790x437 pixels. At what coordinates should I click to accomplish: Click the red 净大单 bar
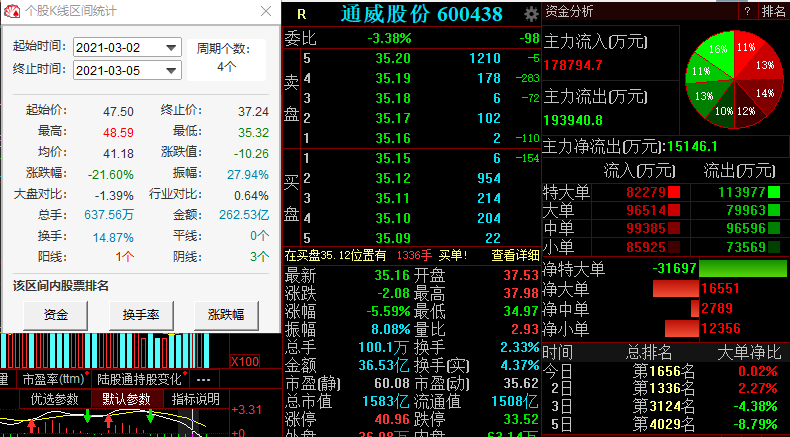(x=676, y=288)
